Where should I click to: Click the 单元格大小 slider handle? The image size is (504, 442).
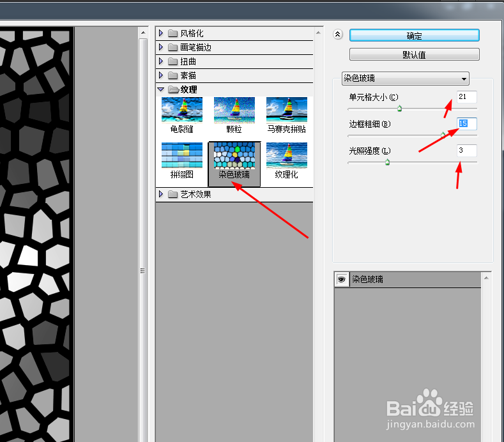point(399,109)
